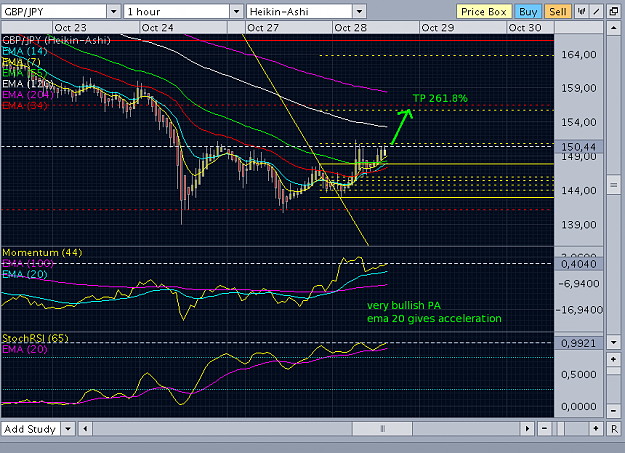625x453 pixels.
Task: Click the vertical zoom minus button
Action: coord(613,411)
